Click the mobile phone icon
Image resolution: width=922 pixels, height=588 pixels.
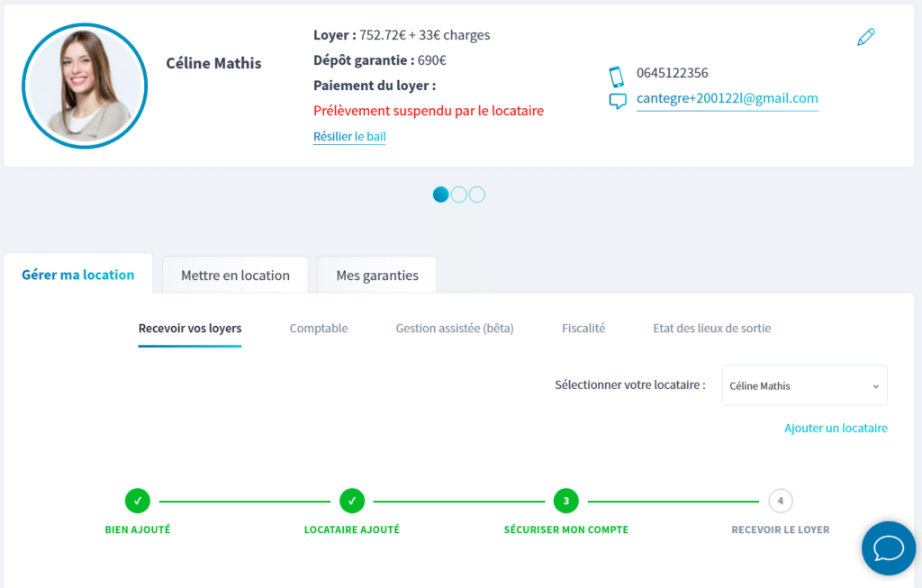617,76
